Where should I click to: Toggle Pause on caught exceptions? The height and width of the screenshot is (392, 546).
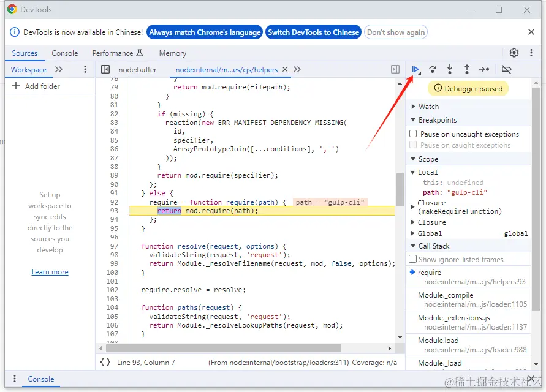[413, 145]
